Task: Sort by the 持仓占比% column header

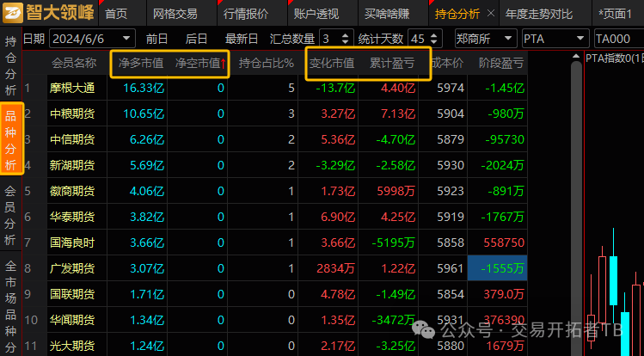Action: click(x=267, y=64)
